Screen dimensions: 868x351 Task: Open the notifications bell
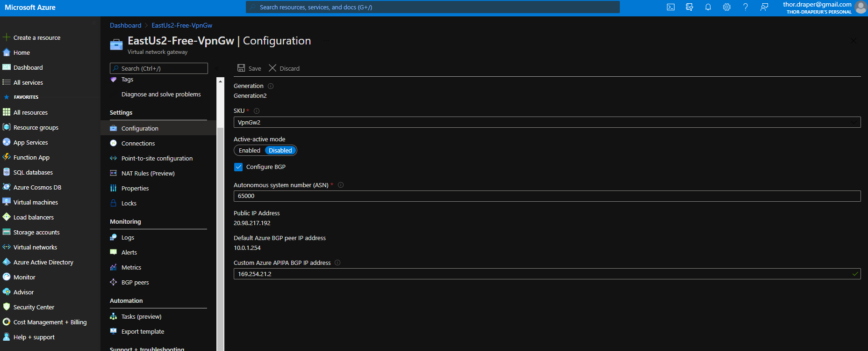(708, 7)
